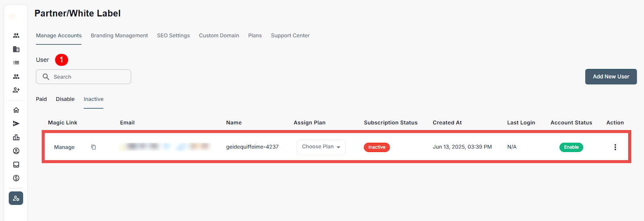Switch to the Branding Management tab
This screenshot has width=644, height=221.
pos(119,35)
